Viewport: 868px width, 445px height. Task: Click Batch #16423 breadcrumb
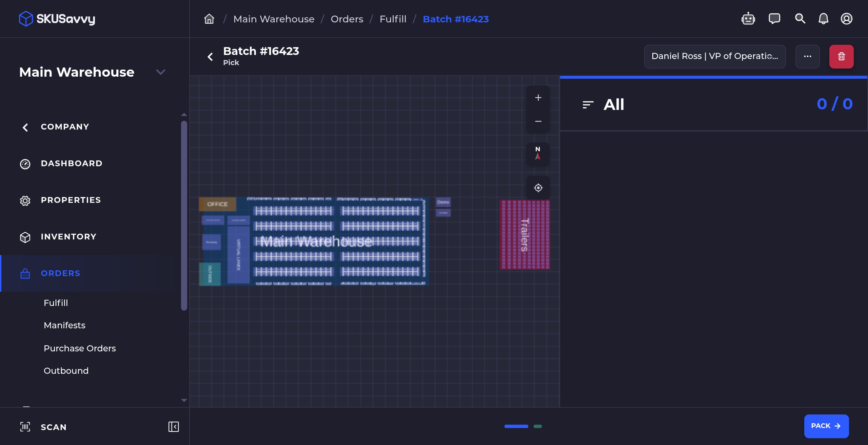click(x=456, y=19)
